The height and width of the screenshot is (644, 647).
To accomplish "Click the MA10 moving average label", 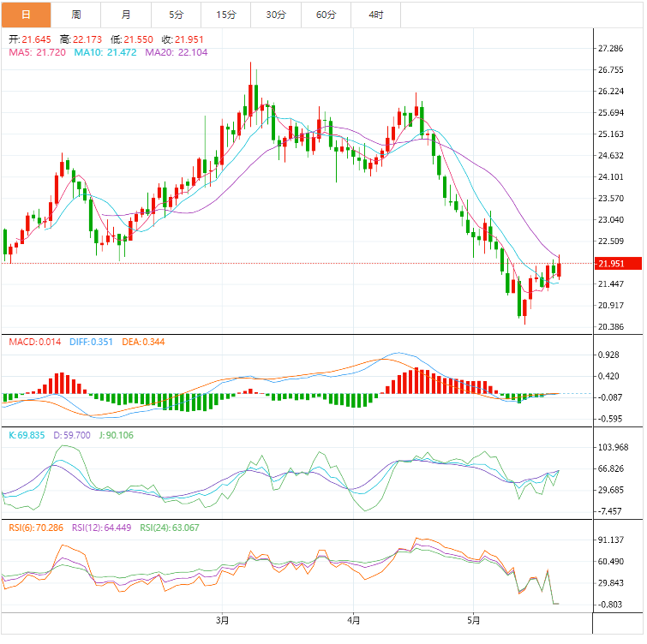I will (105, 52).
